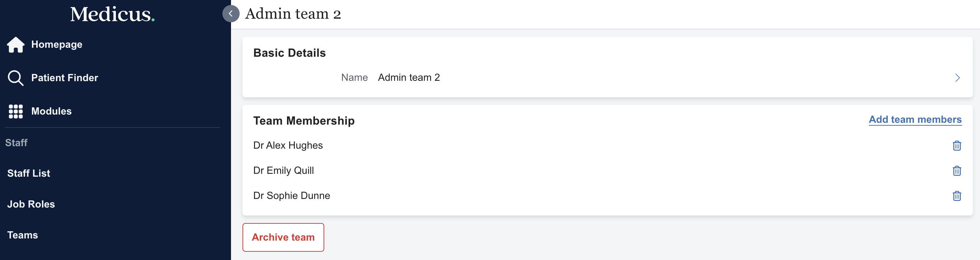
Task: Select Dr Alex Hughes member row
Action: (x=288, y=145)
